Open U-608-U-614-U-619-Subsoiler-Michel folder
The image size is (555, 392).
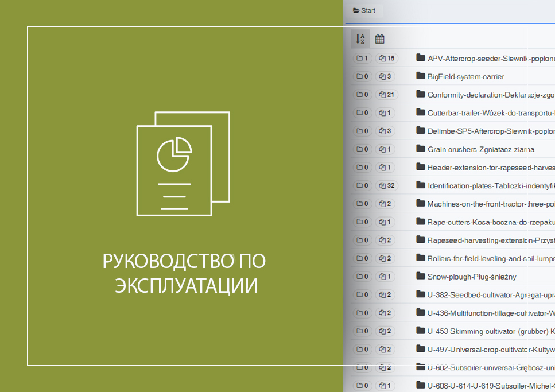coord(491,386)
